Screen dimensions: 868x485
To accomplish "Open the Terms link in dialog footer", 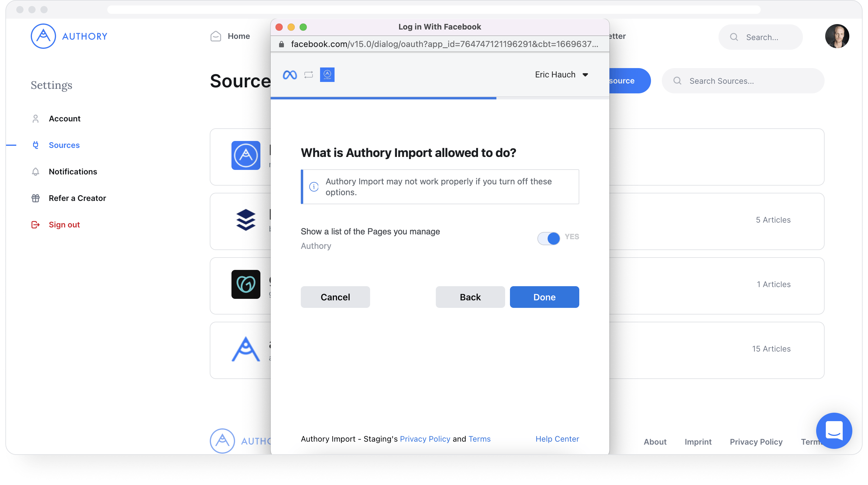I will pyautogui.click(x=479, y=439).
